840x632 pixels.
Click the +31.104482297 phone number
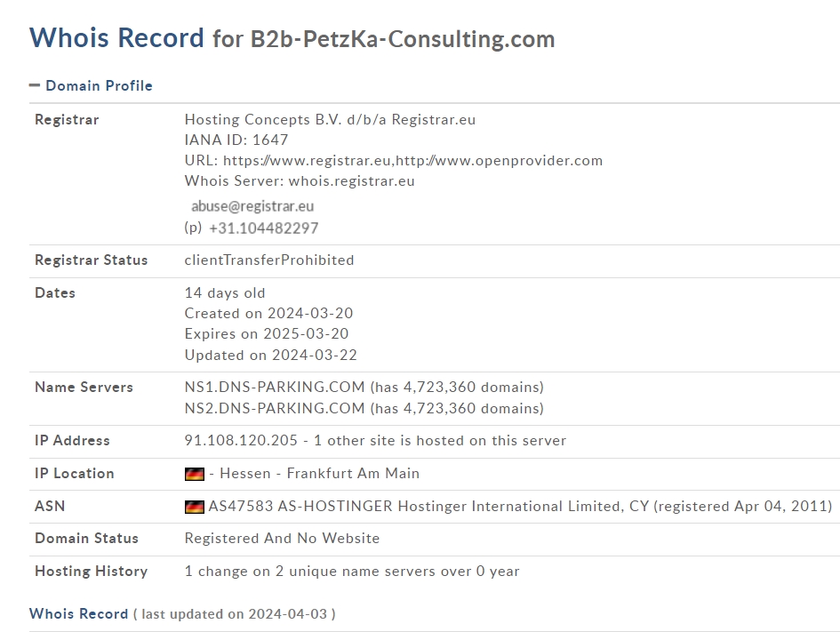(x=264, y=228)
